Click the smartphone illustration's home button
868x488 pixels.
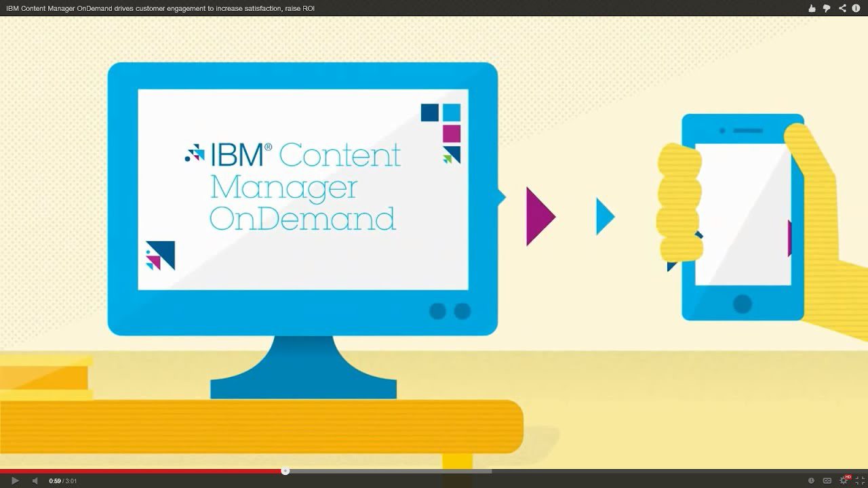(x=743, y=304)
